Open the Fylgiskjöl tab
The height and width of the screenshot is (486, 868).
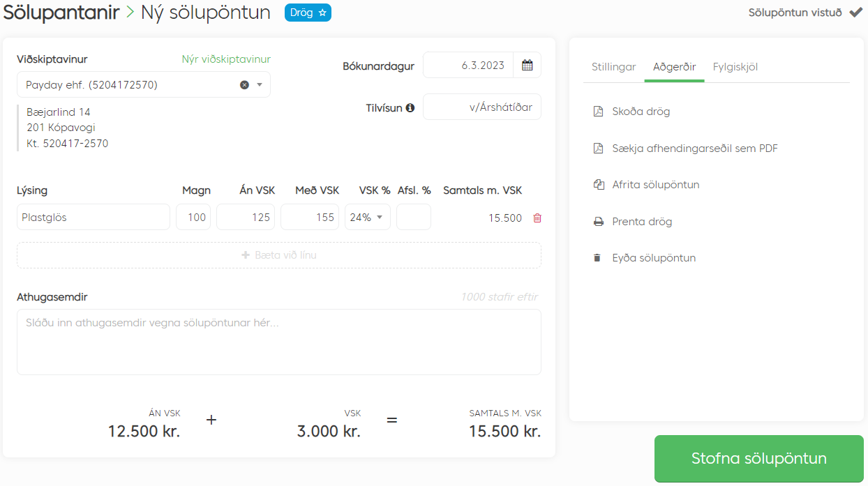pos(735,67)
